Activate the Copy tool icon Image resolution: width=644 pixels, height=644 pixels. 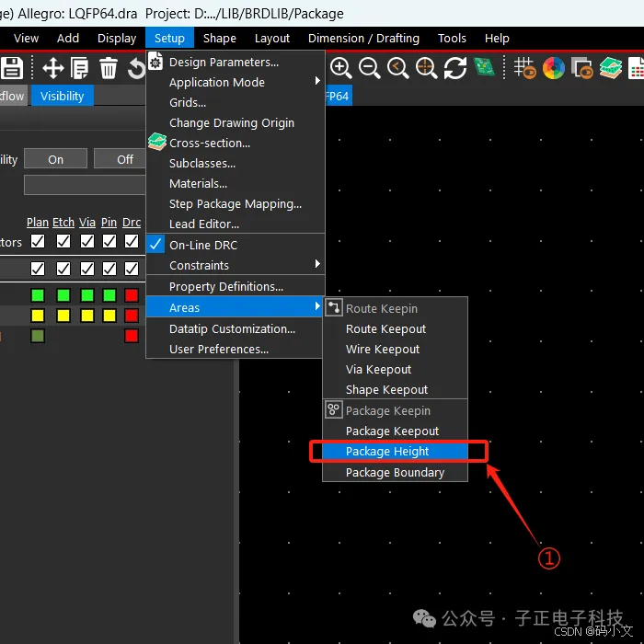coord(80,68)
